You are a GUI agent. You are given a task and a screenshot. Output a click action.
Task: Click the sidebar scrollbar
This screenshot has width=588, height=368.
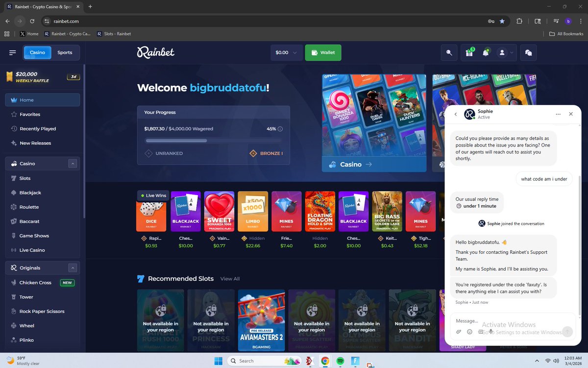coord(84,142)
